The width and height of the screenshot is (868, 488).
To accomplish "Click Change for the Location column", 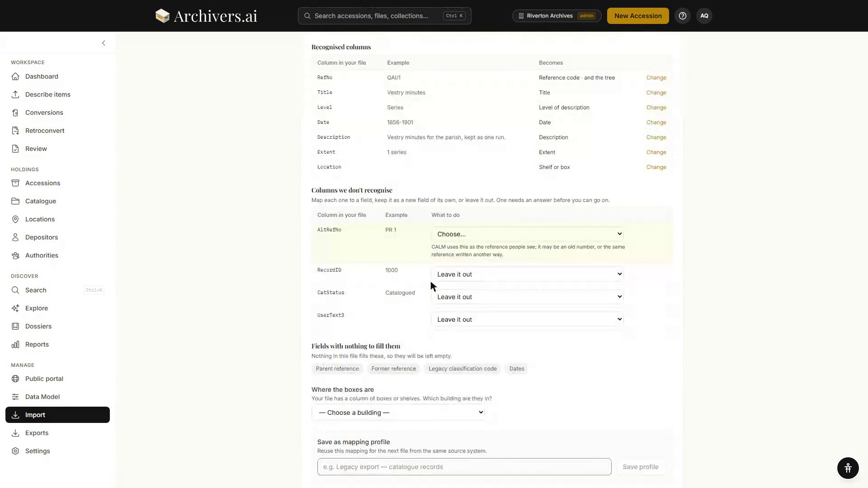I will pyautogui.click(x=656, y=167).
